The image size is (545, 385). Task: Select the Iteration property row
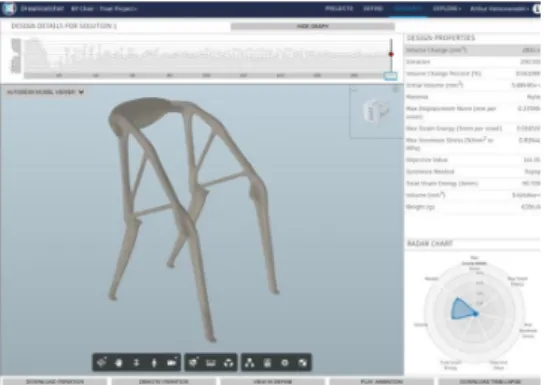473,62
